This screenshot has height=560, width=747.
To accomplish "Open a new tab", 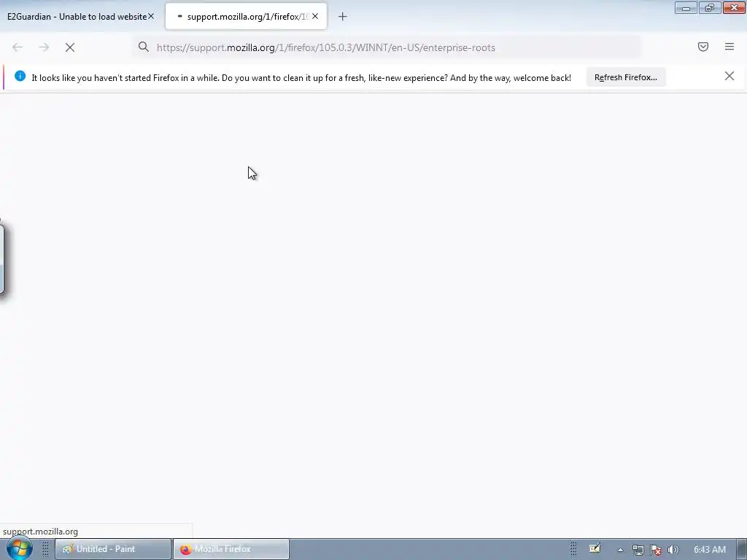I will [x=343, y=17].
